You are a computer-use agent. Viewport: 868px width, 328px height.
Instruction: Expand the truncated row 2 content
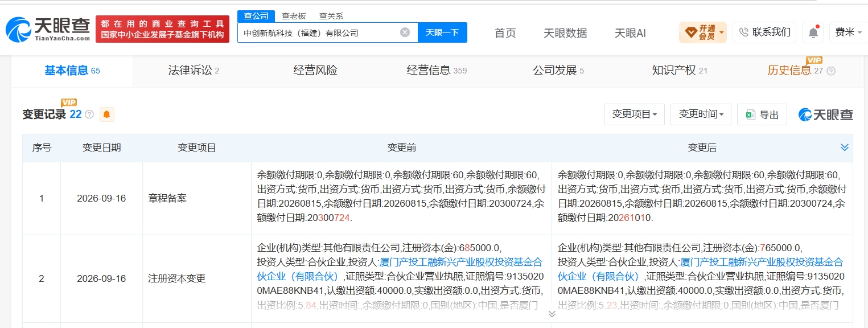(552, 314)
